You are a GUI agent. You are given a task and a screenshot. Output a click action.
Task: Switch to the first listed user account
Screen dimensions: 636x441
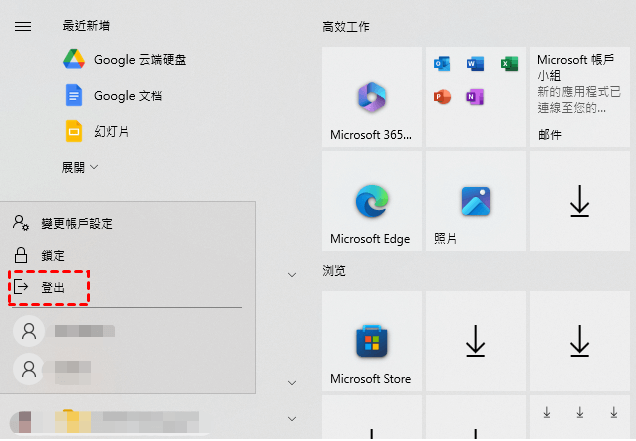(65, 331)
